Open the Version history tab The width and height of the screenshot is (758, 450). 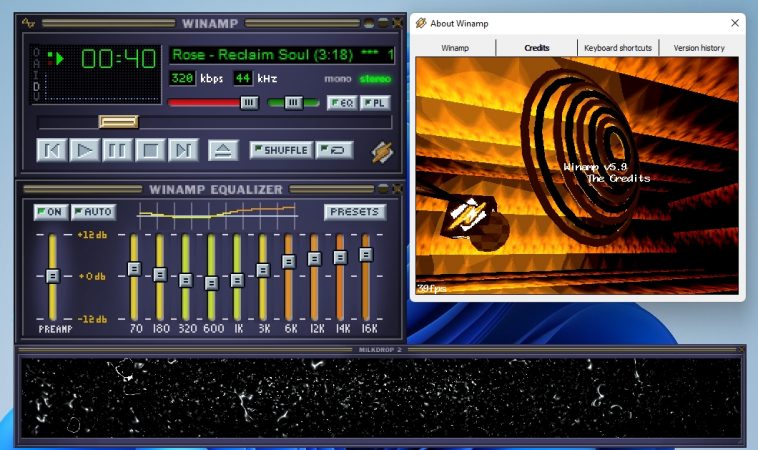point(699,48)
